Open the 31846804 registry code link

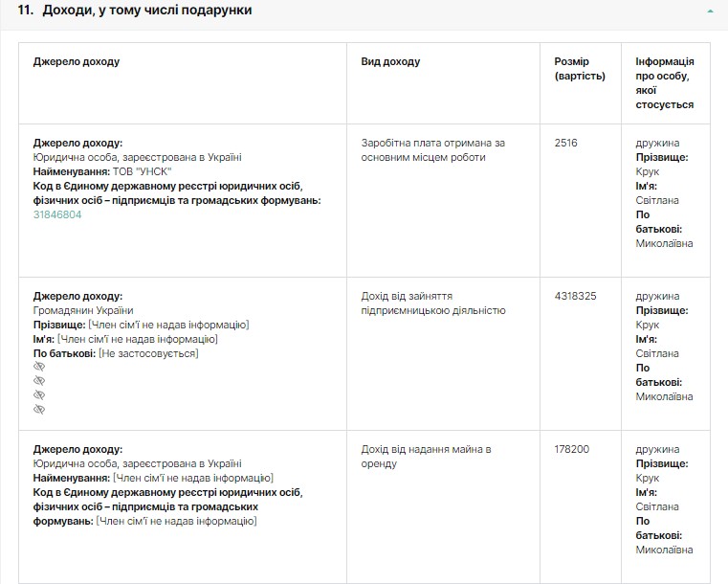point(57,215)
